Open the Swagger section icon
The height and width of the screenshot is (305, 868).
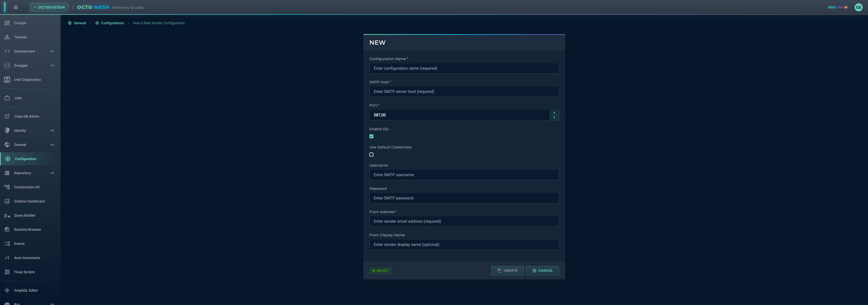click(x=7, y=65)
